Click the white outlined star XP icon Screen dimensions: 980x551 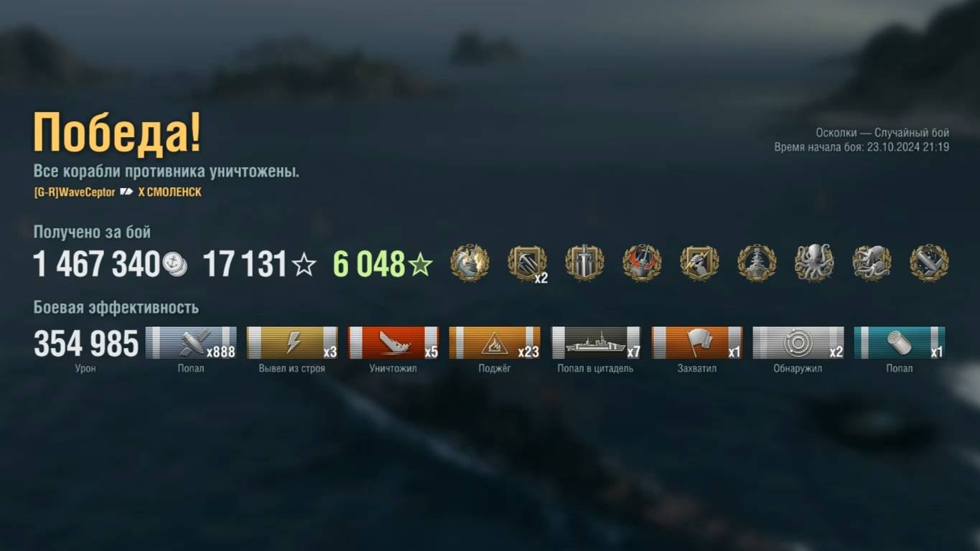pos(304,265)
